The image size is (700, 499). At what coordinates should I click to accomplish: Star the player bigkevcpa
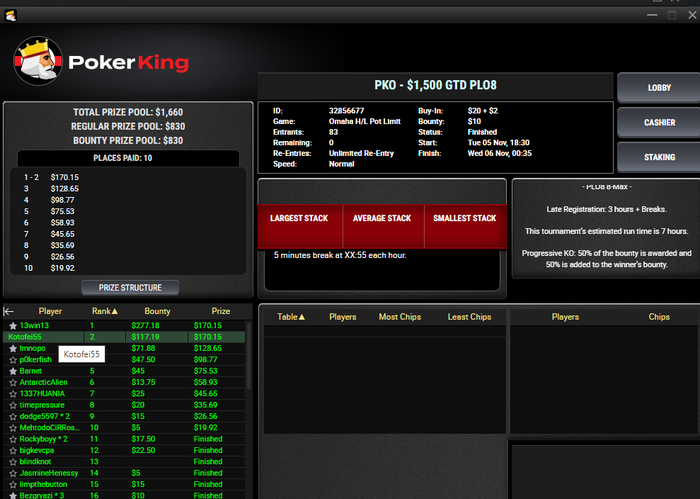pyautogui.click(x=13, y=451)
